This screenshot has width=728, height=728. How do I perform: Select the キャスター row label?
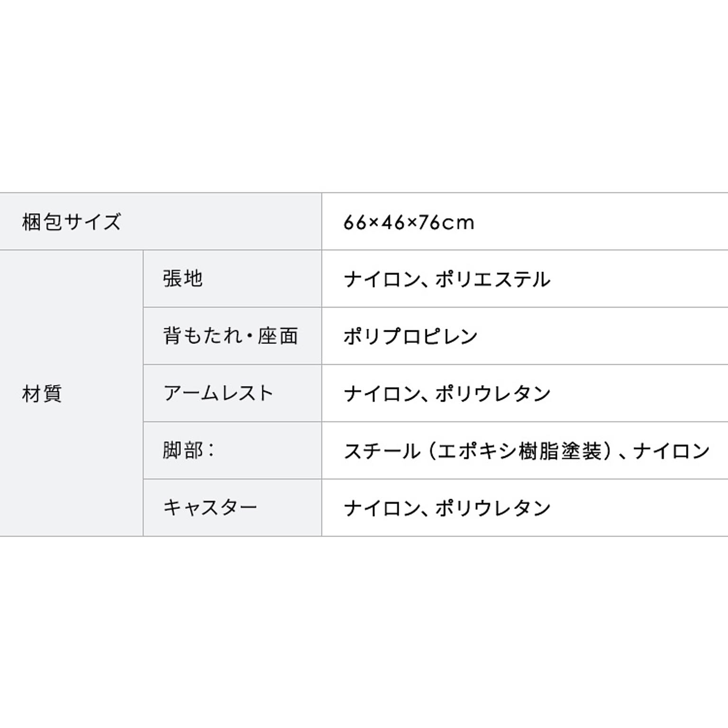(x=210, y=508)
